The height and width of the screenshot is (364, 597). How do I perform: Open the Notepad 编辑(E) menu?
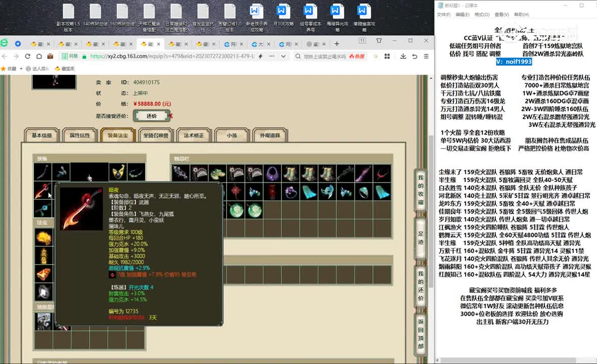pyautogui.click(x=462, y=15)
